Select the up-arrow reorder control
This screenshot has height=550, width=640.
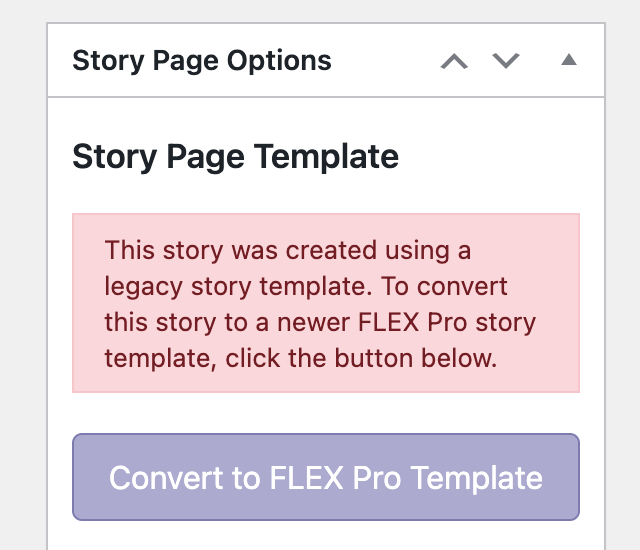click(x=454, y=61)
